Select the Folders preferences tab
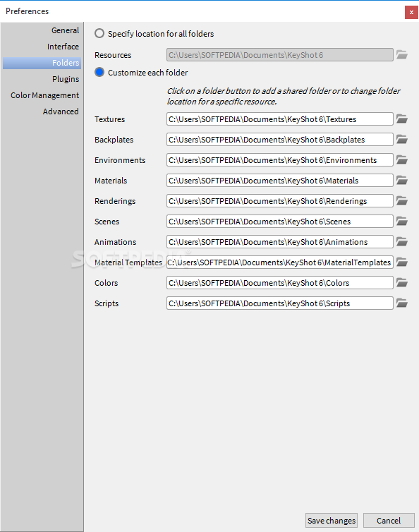 42,63
